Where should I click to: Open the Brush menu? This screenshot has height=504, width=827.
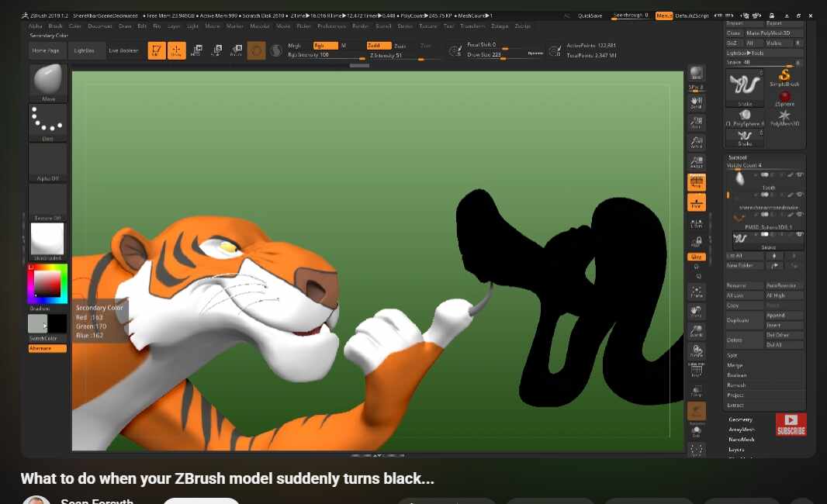[55, 26]
